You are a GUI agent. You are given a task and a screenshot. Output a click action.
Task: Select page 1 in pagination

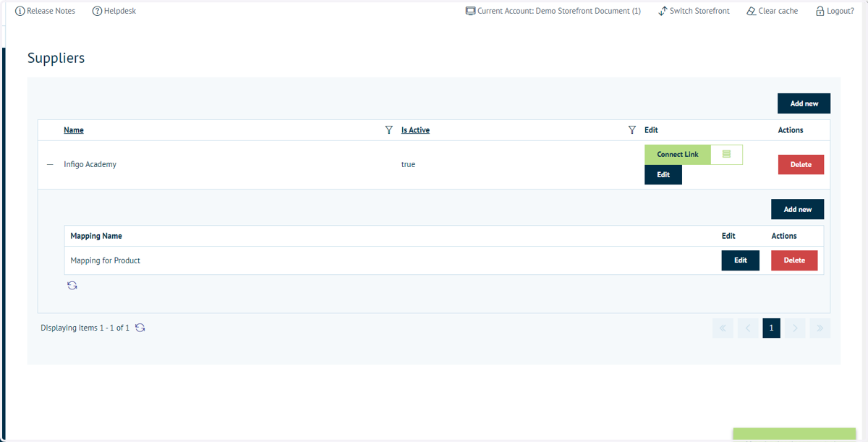click(771, 328)
